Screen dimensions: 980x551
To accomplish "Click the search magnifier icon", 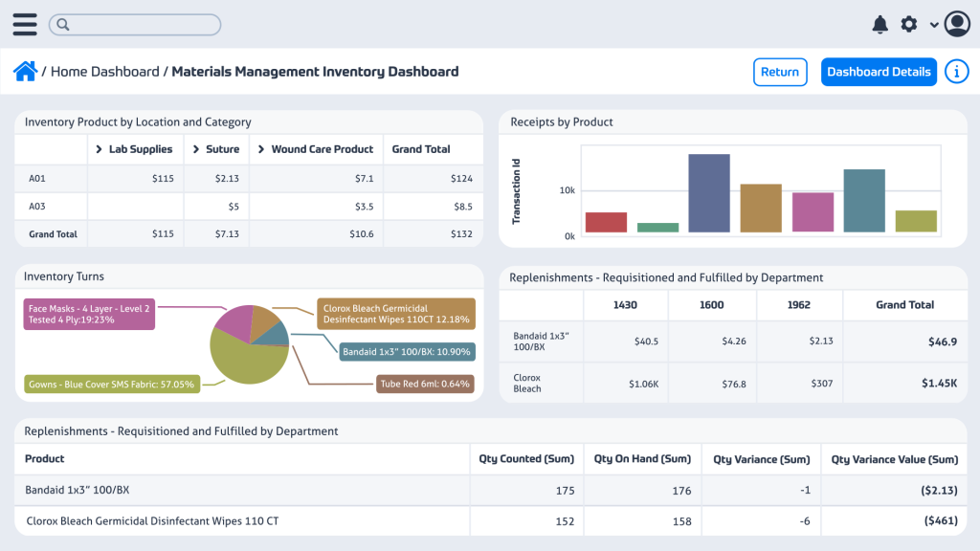I will (x=62, y=24).
